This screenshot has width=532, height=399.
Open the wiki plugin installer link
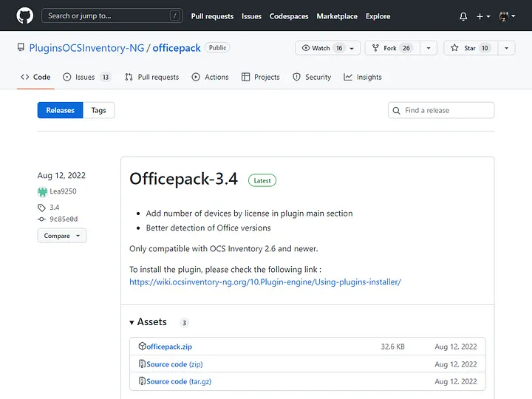265,282
